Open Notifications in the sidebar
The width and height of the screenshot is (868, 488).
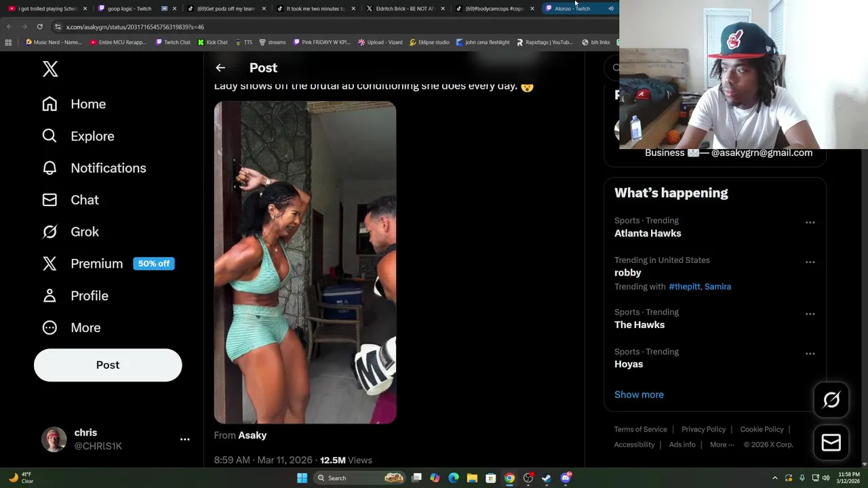[x=94, y=167]
